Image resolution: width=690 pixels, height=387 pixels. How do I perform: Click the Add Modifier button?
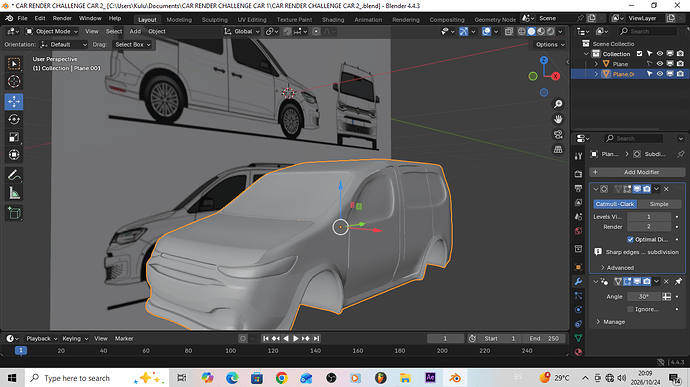coord(637,172)
